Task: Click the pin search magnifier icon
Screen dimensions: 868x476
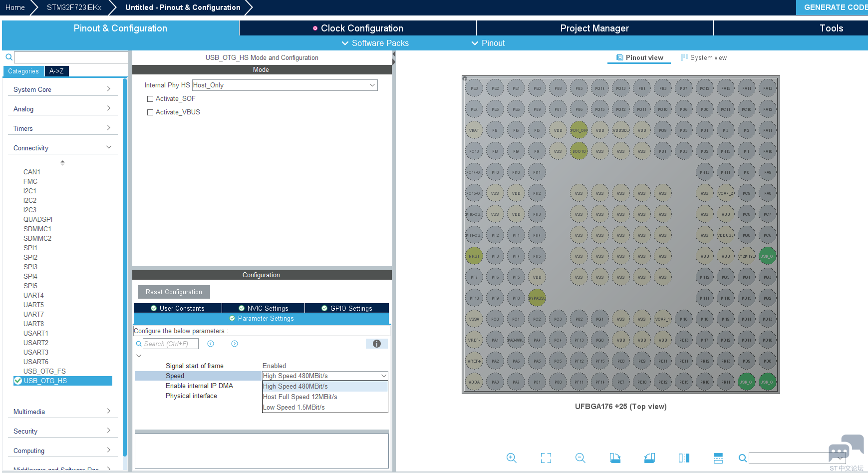Action: coord(743,458)
